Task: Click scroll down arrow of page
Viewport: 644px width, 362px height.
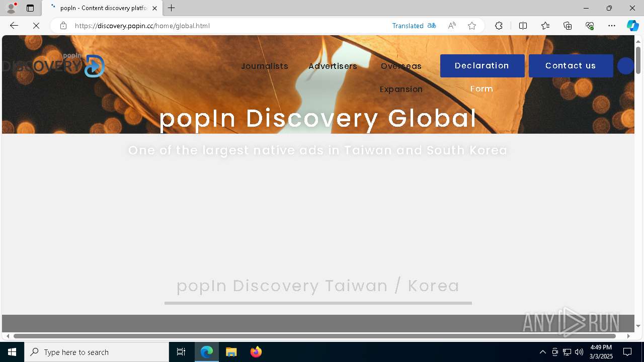Action: click(638, 326)
